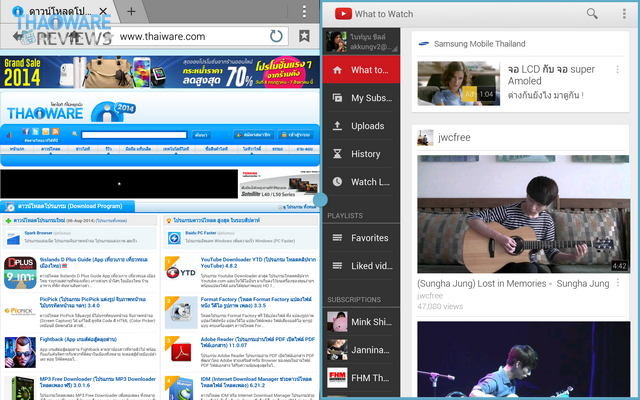This screenshot has height=400, width=640.
Task: Click the Thaiware logo on the webpage
Action: [45, 112]
